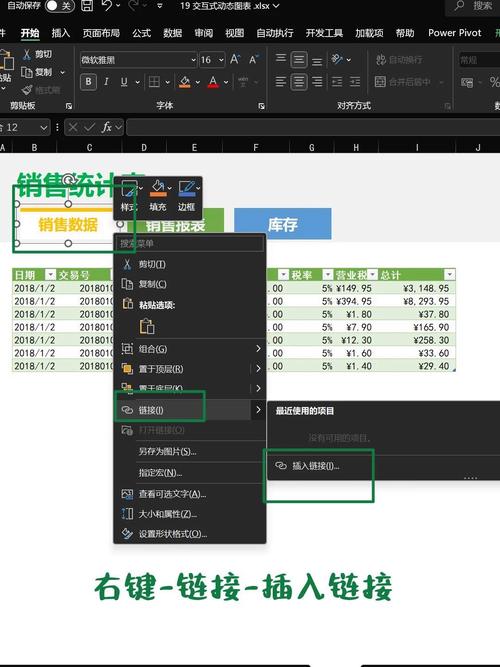Toggle Italic formatting
Image resolution: width=500 pixels, height=667 pixels.
pyautogui.click(x=106, y=82)
